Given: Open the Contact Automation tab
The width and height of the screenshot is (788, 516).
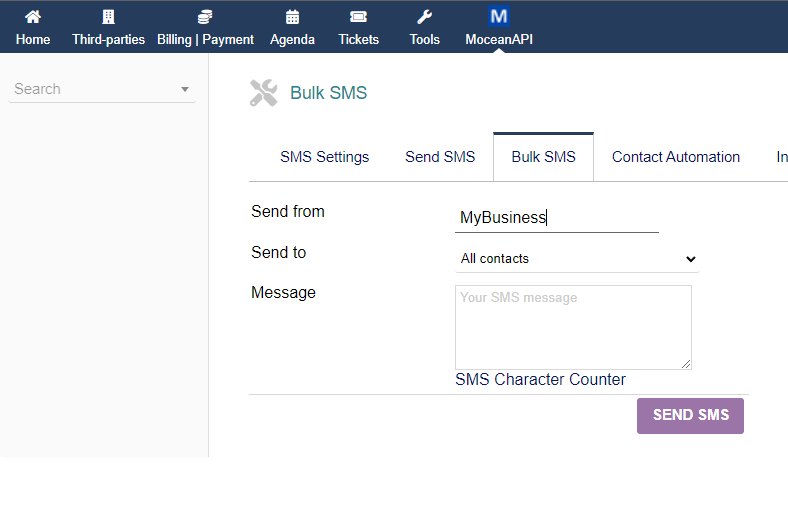Looking at the screenshot, I should coord(676,157).
